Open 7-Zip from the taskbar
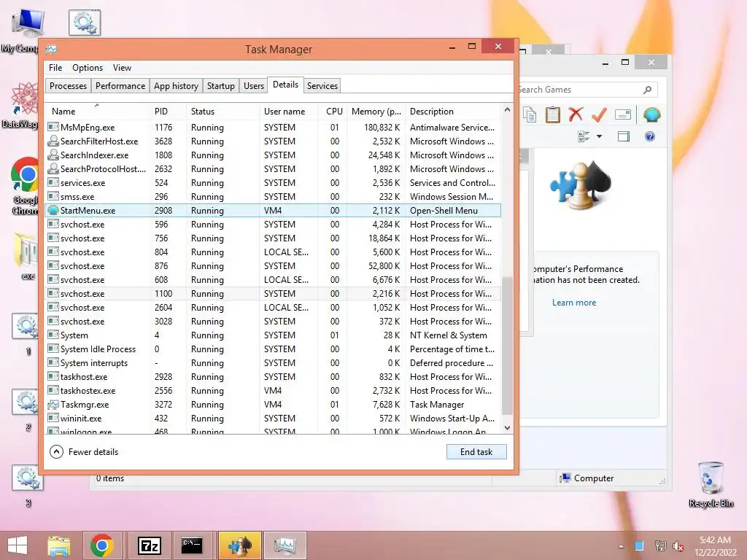Screen dimensions: 747x560 tap(149, 545)
